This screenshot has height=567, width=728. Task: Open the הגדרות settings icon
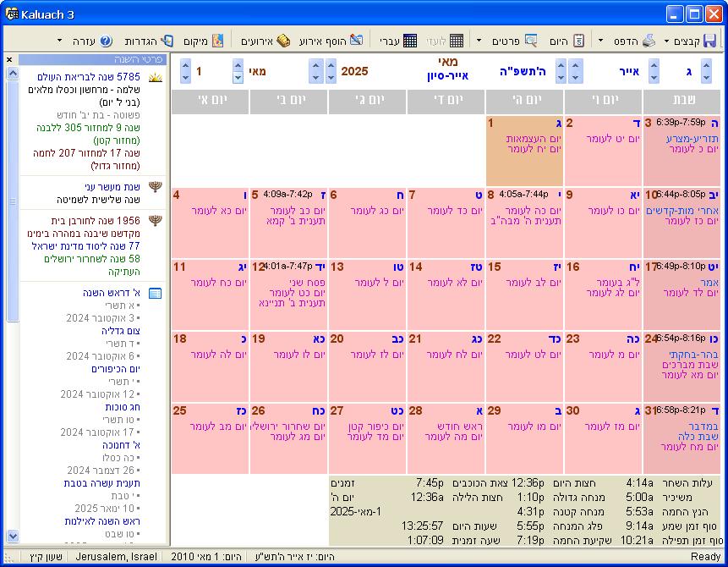[167, 41]
